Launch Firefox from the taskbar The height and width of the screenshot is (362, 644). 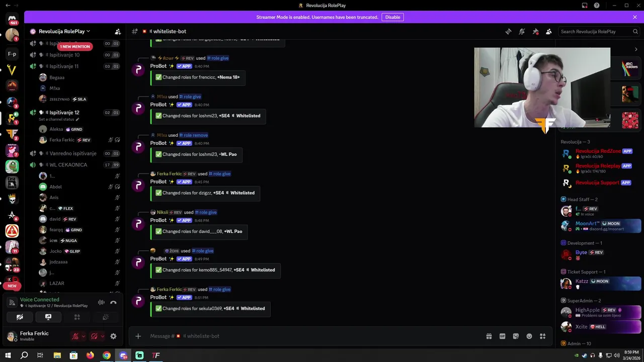[x=90, y=355]
